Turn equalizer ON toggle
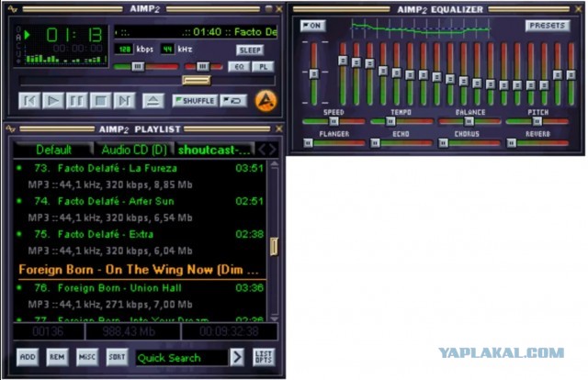The height and width of the screenshot is (380, 588). [x=312, y=26]
